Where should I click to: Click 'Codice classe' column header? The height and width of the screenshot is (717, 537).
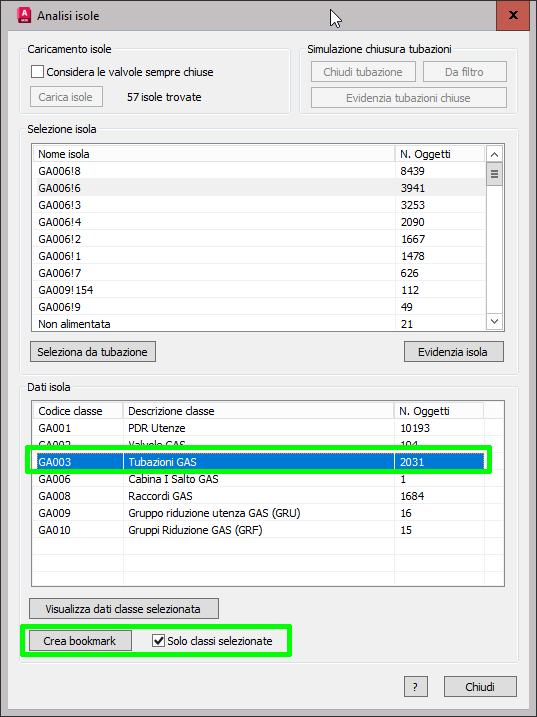coord(78,411)
